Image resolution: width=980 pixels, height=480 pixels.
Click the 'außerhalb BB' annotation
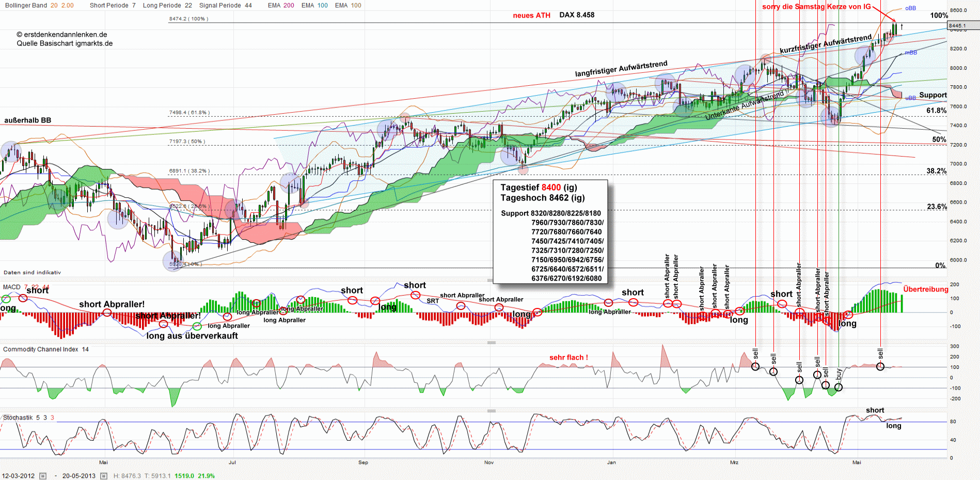pos(28,120)
